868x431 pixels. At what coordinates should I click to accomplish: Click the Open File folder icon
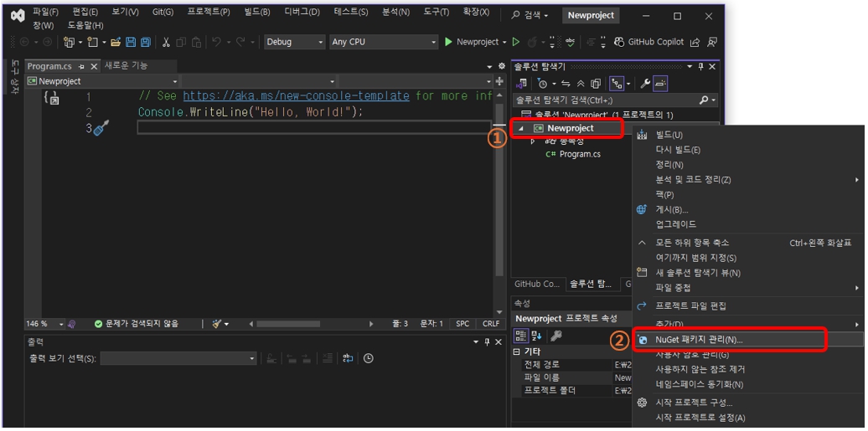click(116, 42)
